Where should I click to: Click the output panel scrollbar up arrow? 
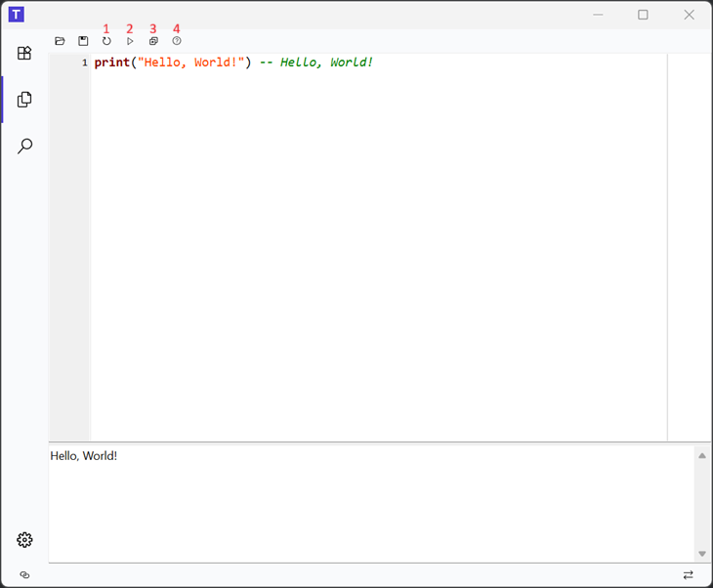[x=701, y=456]
